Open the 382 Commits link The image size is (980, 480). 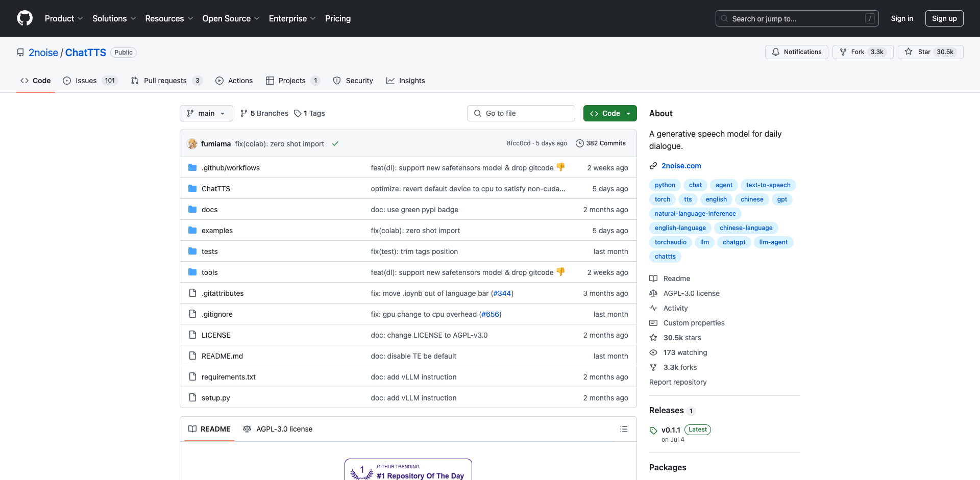coord(600,143)
